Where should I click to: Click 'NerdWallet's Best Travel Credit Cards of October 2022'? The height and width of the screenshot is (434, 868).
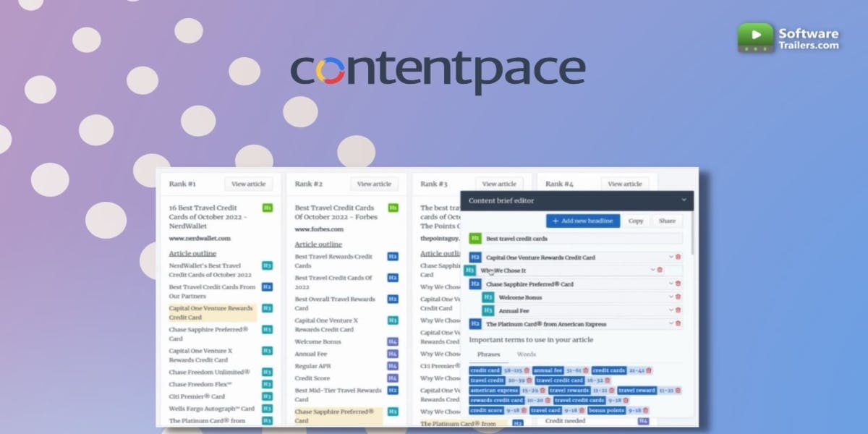pyautogui.click(x=210, y=270)
